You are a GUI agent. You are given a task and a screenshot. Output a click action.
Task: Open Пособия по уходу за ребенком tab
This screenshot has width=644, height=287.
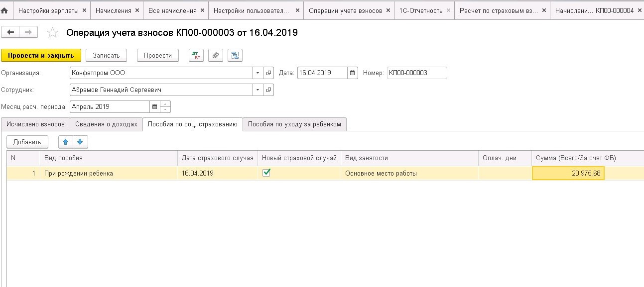click(x=294, y=124)
